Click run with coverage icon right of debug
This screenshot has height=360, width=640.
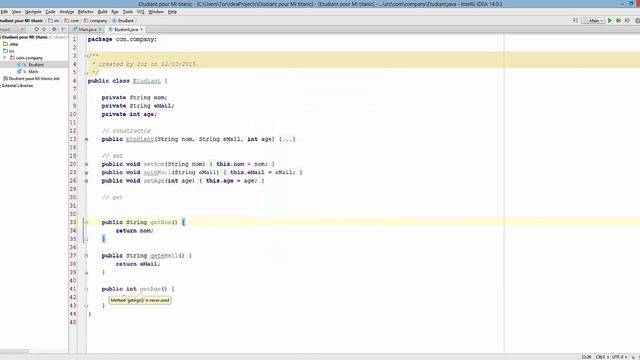point(627,20)
